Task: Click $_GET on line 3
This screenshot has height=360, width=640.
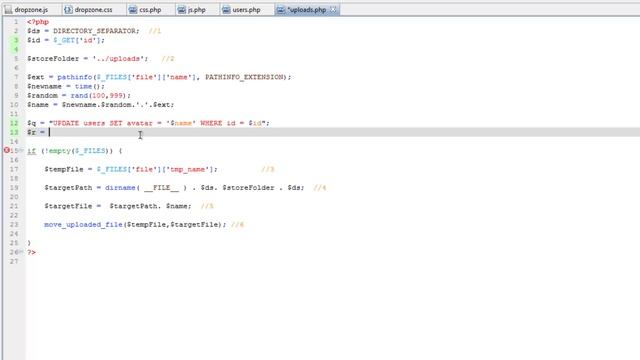Action: 63,40
